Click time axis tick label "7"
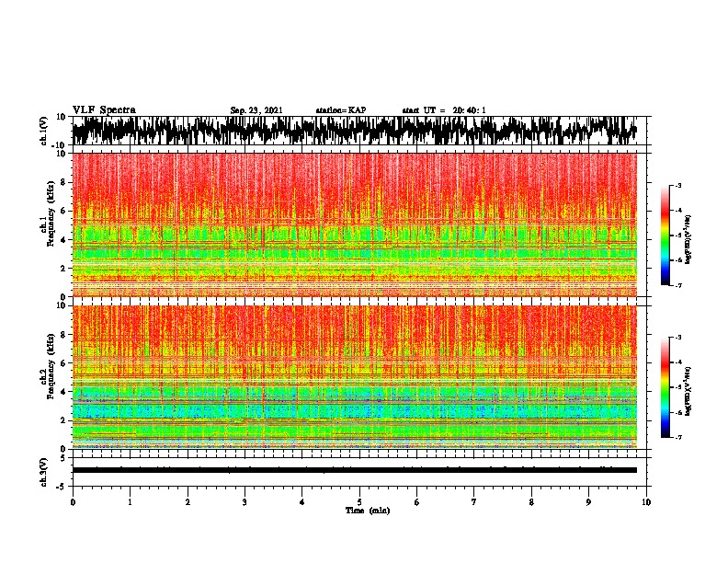Viewport: 728px width, 563px height. [x=474, y=502]
